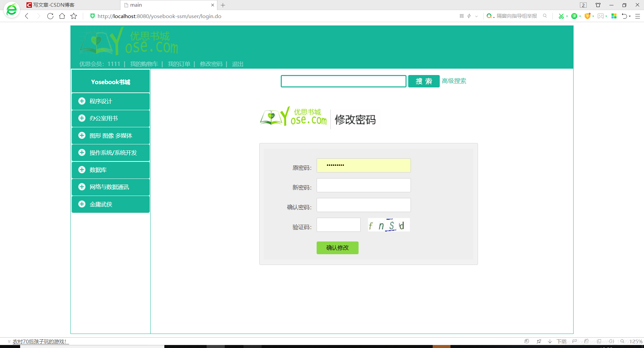
Task: Open the browser hamburger menu
Action: coord(638,16)
